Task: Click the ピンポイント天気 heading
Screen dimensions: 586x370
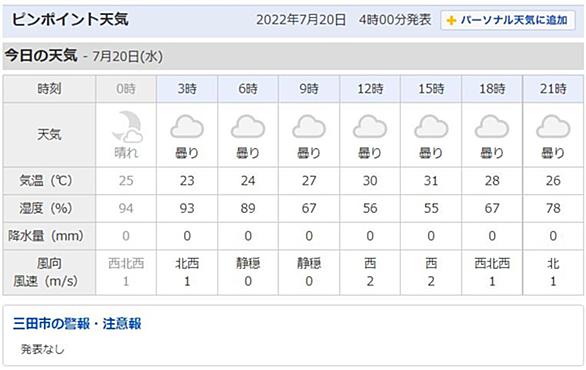Action: [70, 19]
